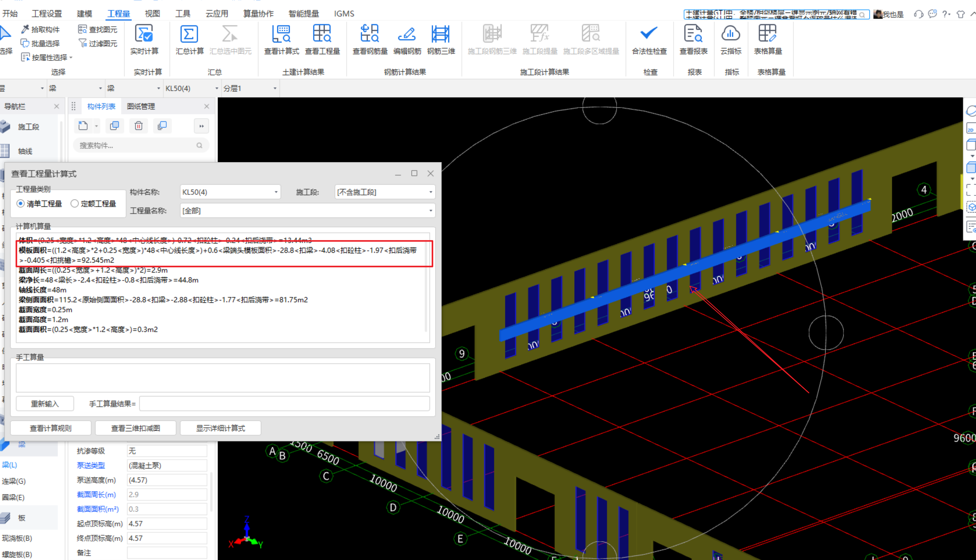Click 汇总选中图元 icon
Image resolution: width=976 pixels, height=560 pixels.
pos(230,40)
